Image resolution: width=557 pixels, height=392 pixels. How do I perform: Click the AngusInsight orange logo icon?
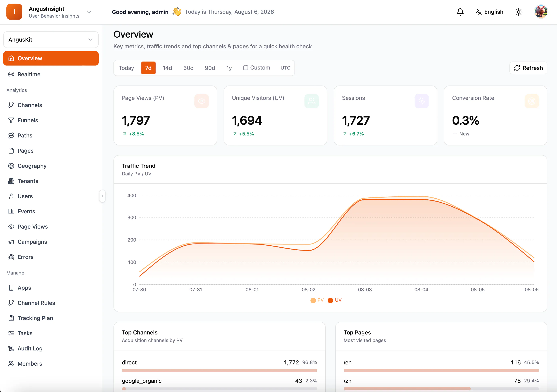pos(14,12)
